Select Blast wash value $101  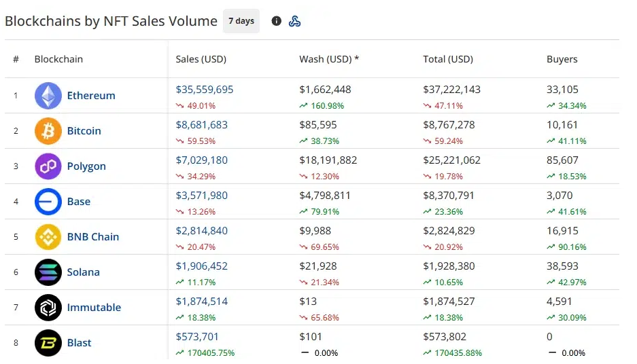(311, 337)
